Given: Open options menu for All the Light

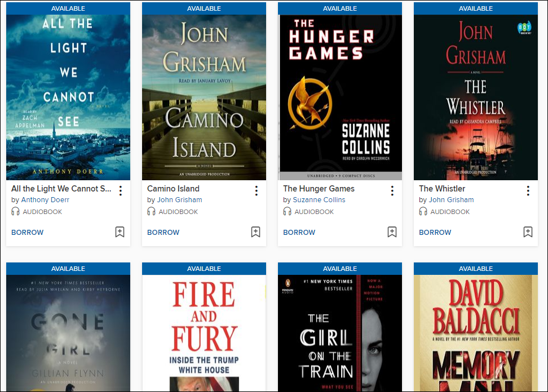Looking at the screenshot, I should tap(121, 190).
